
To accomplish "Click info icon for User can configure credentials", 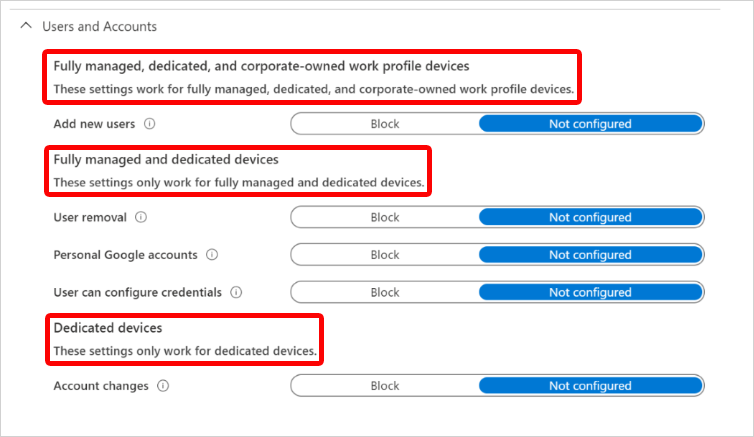I will 237,293.
